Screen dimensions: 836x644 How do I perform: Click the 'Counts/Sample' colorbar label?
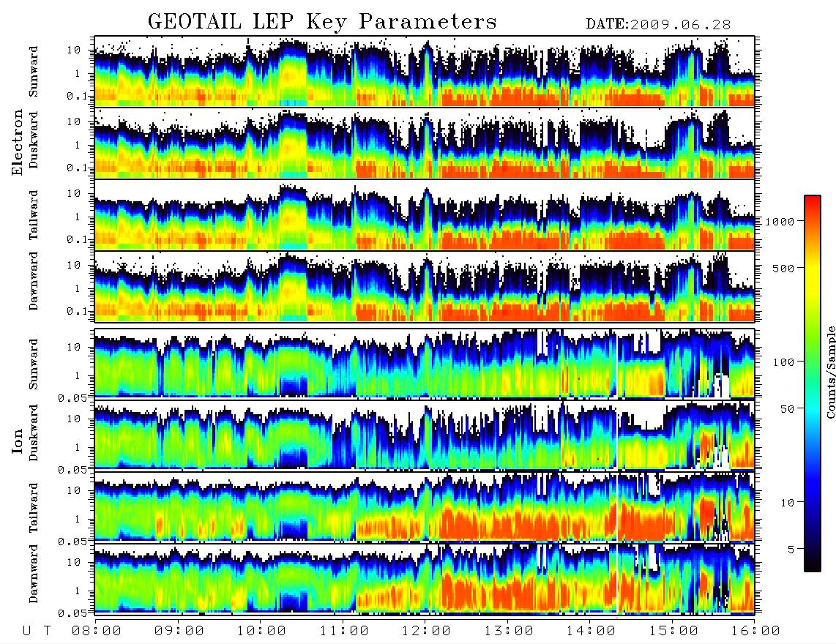[830, 372]
